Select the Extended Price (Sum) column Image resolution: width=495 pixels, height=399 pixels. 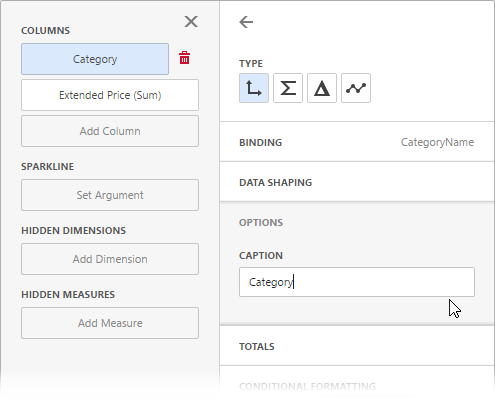click(110, 95)
